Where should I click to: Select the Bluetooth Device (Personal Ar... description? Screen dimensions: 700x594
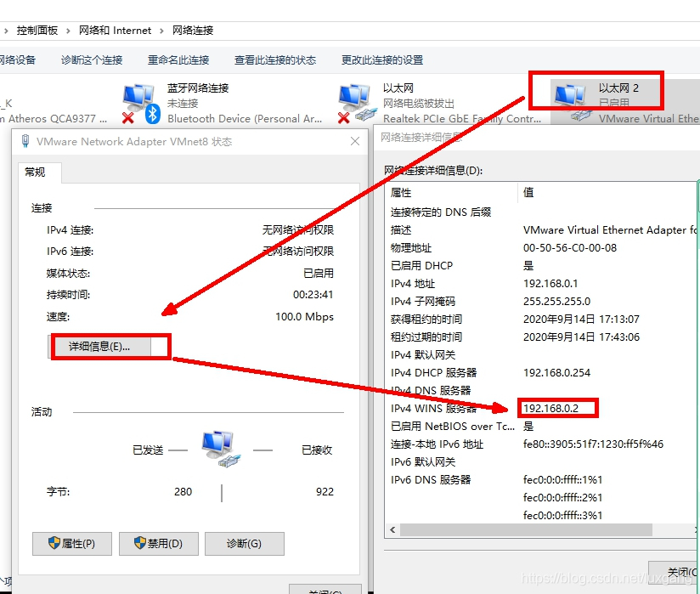coord(245,119)
